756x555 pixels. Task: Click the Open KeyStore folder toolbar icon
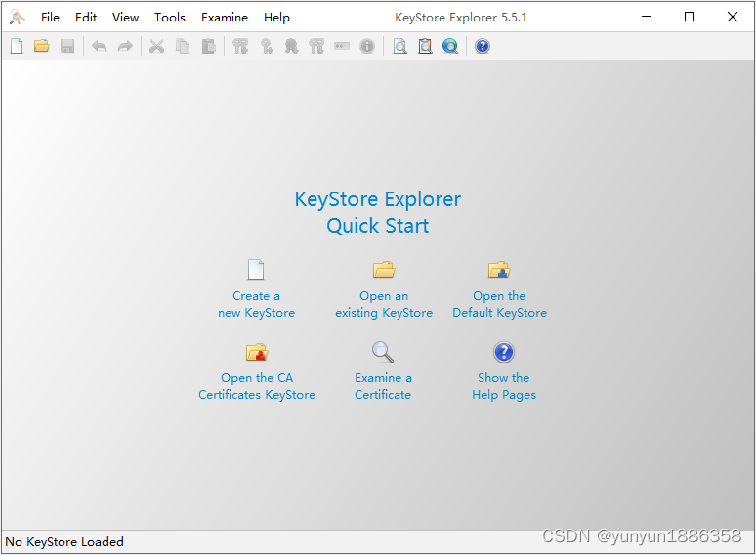pyautogui.click(x=42, y=46)
